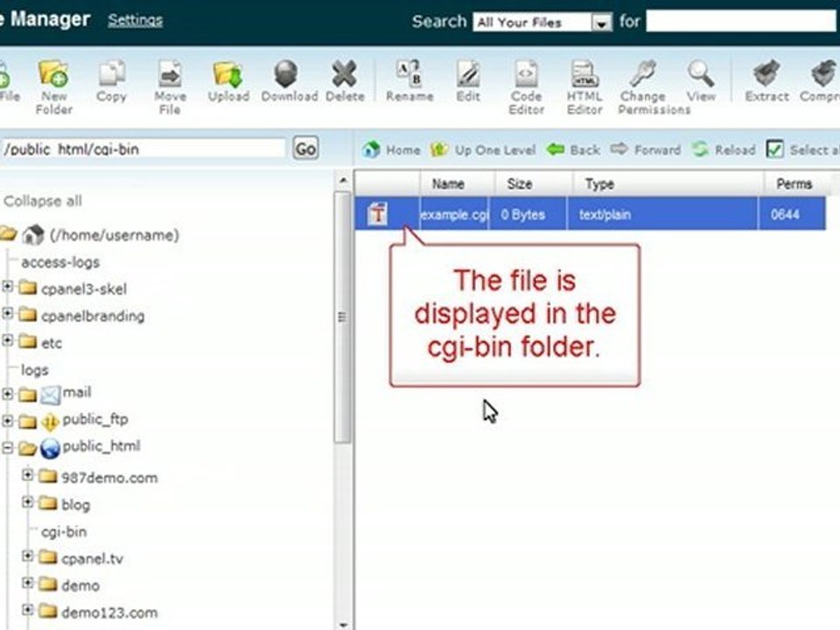Viewport: 840px width, 630px height.
Task: Select the Move File tool
Action: [x=170, y=87]
